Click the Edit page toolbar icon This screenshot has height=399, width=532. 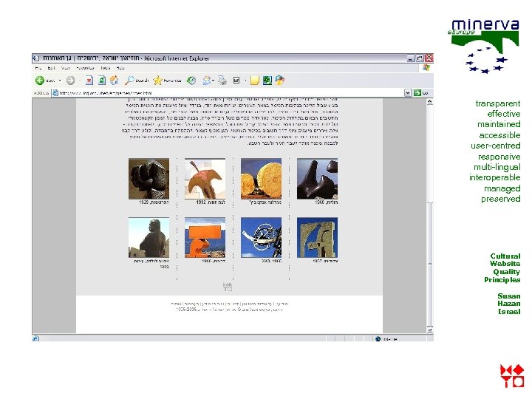tap(236, 81)
